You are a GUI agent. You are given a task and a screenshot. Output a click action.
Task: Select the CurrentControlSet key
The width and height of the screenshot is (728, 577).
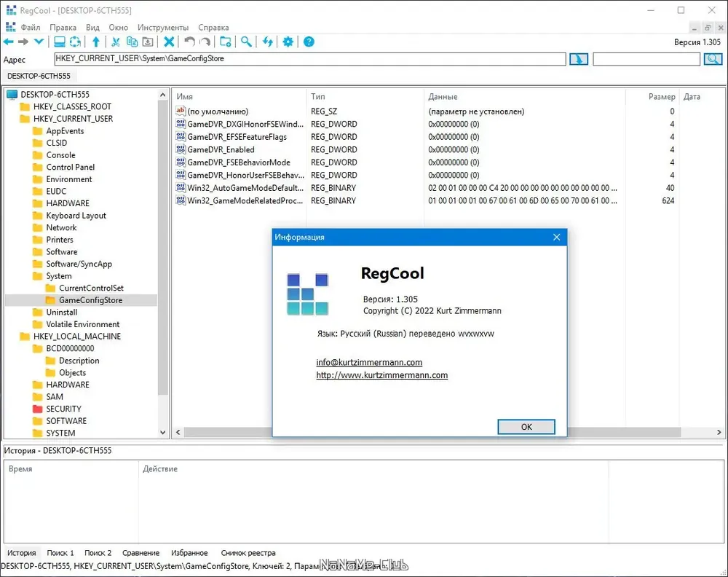point(91,288)
